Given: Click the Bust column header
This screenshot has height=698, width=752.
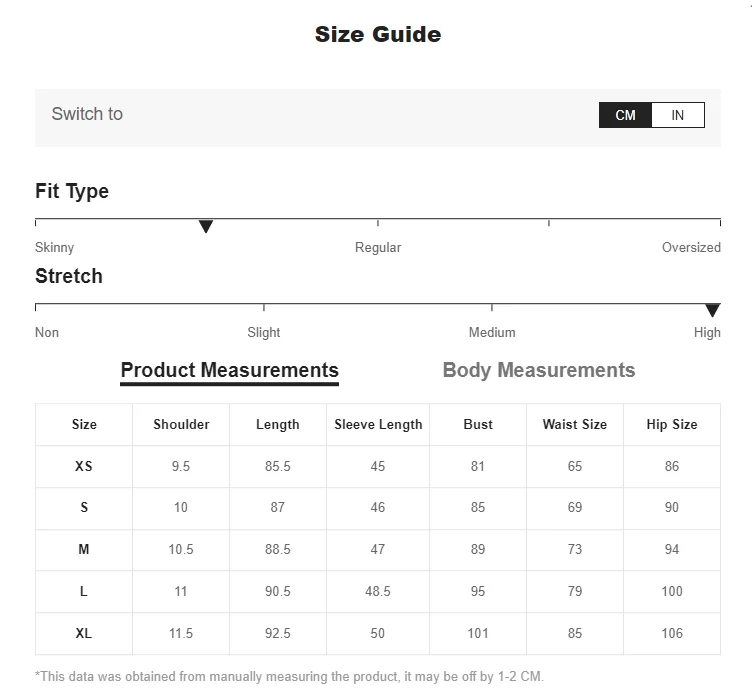Looking at the screenshot, I should pos(478,424).
